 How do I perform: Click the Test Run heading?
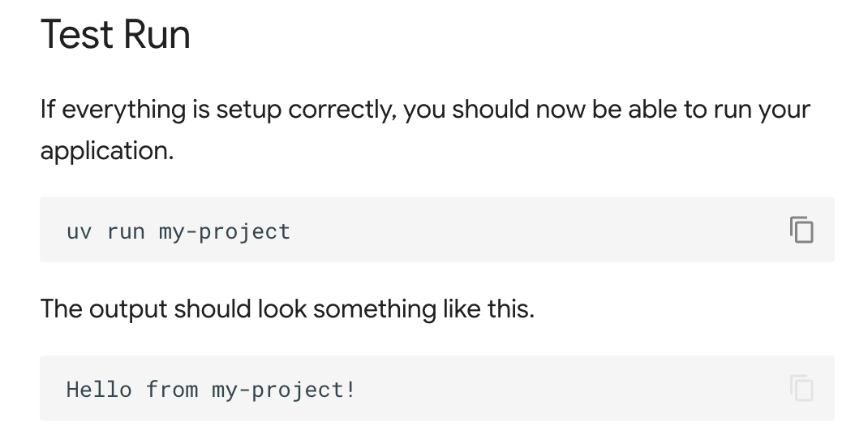coord(115,35)
